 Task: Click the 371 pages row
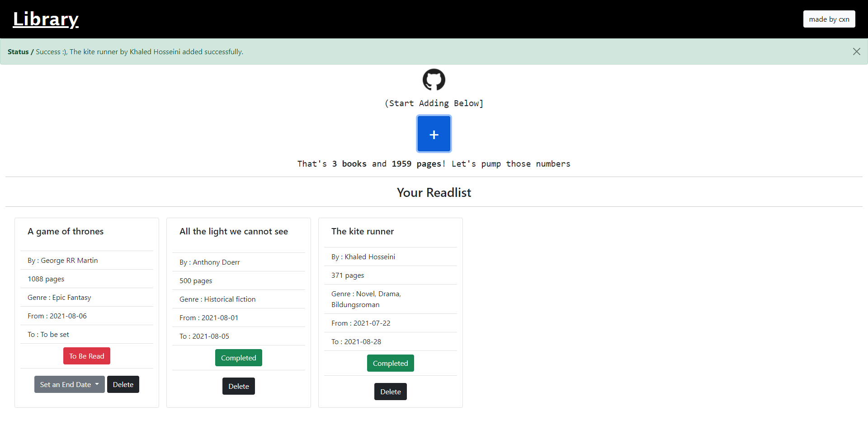[391, 275]
